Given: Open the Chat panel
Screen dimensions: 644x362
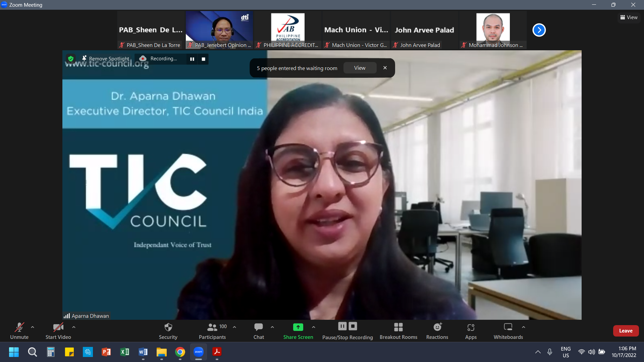Looking at the screenshot, I should 259,330.
